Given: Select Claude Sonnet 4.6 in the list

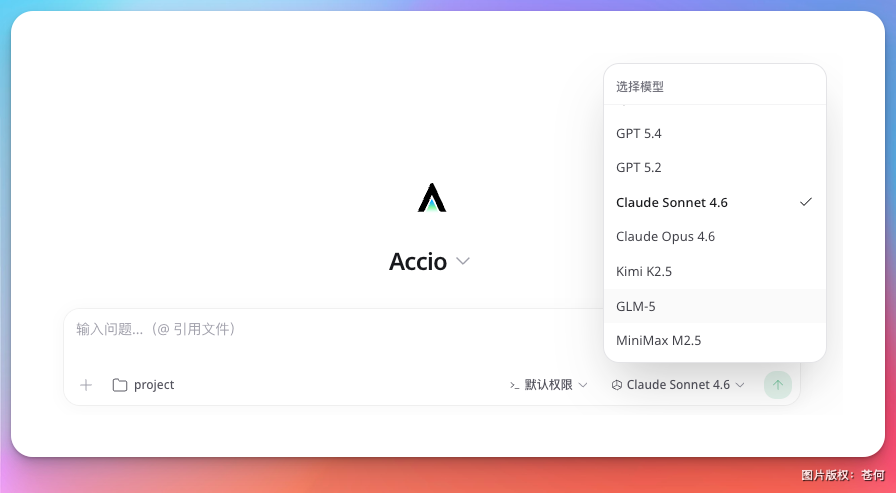Looking at the screenshot, I should coord(714,202).
